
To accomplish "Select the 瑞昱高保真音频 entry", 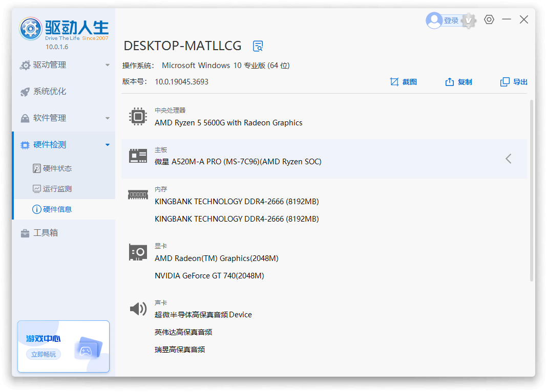I will pos(180,350).
